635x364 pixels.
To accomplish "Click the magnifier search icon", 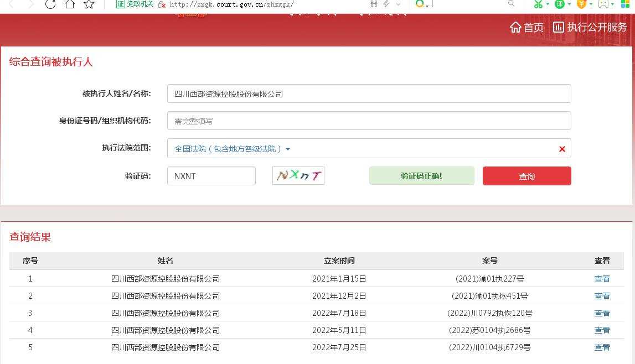I will click(511, 3).
